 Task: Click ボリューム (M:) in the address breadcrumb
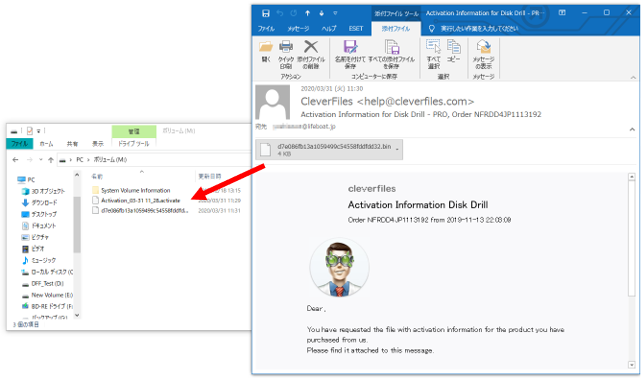coord(110,159)
